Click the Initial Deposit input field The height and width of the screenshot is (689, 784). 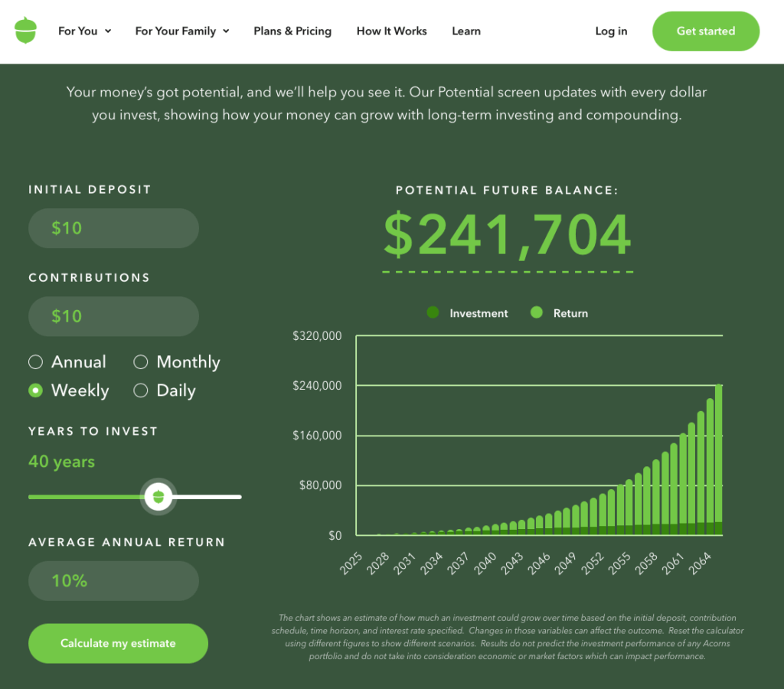click(113, 228)
